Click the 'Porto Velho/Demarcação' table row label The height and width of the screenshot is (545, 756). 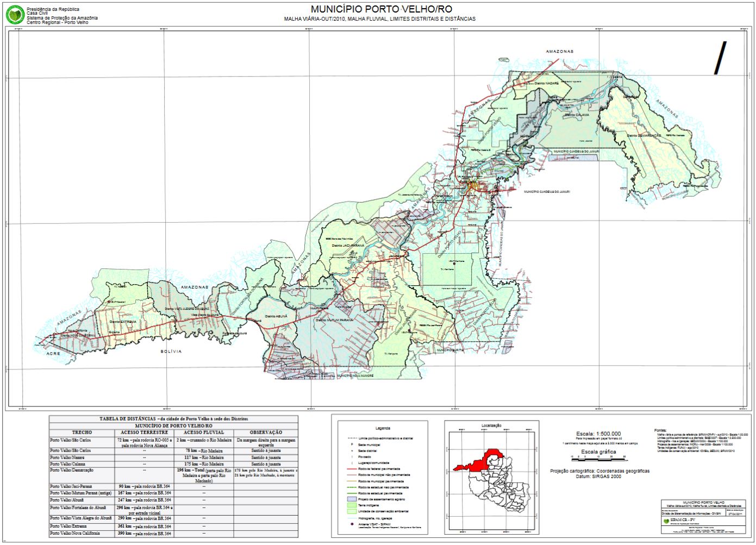[72, 470]
